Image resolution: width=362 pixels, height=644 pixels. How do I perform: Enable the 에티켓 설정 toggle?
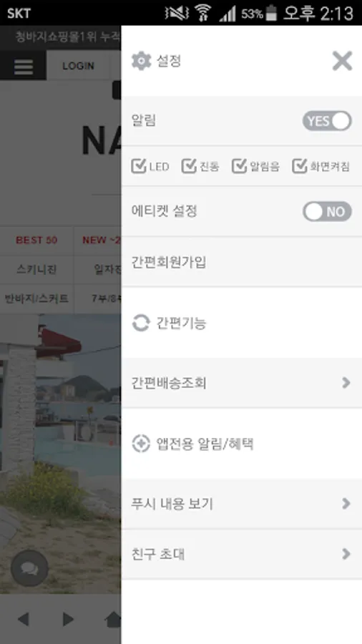327,212
